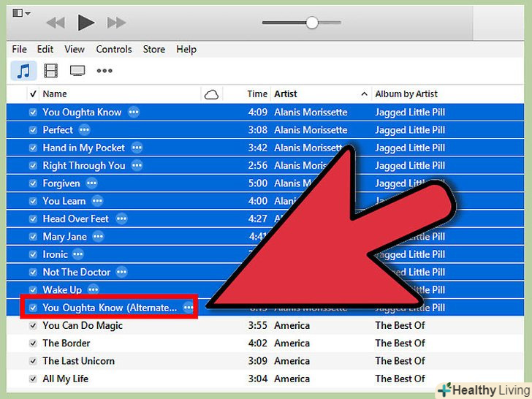Open the Store menu
The image size is (532, 399).
pos(153,49)
